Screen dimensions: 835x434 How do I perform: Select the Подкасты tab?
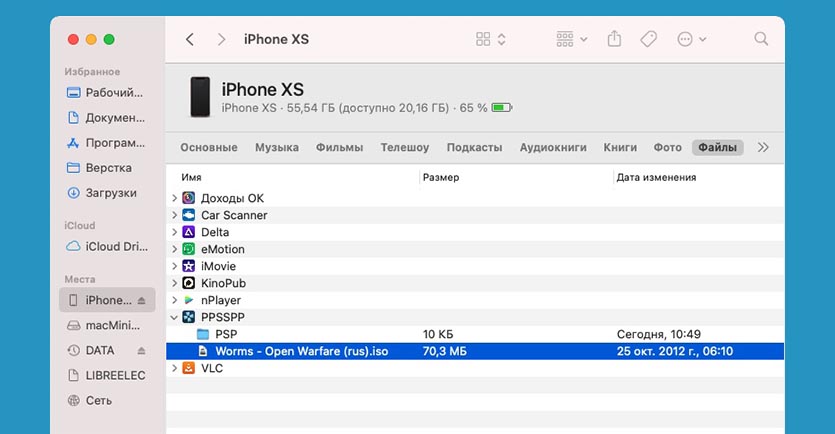point(474,148)
